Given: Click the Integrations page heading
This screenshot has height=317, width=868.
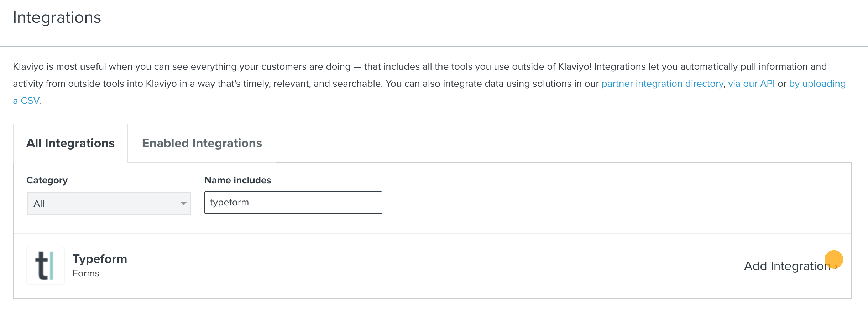Looking at the screenshot, I should click(57, 17).
